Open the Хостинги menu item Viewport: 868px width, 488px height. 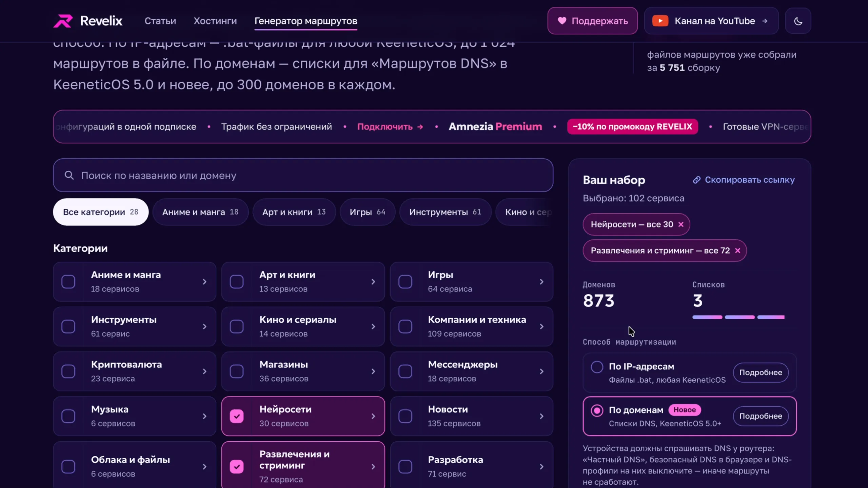coord(215,21)
